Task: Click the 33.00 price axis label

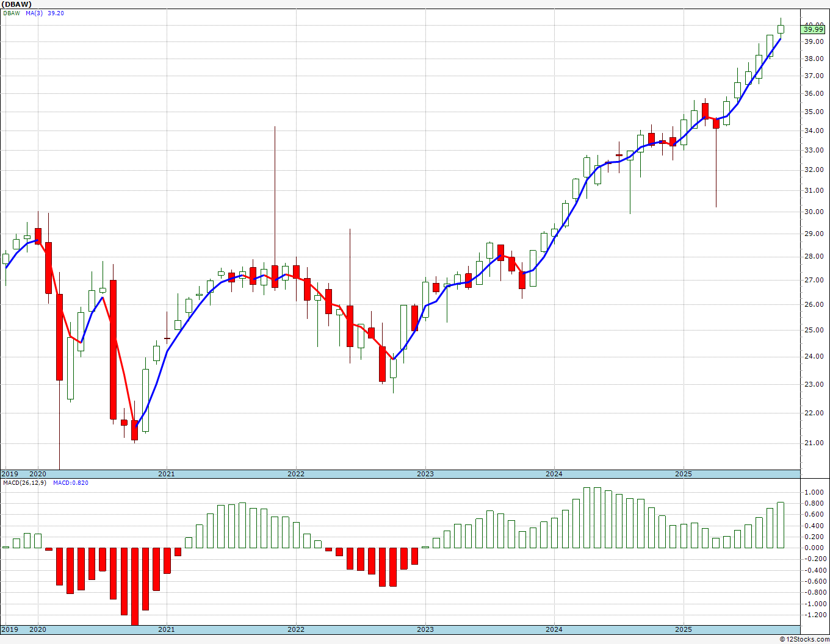Action: click(x=814, y=150)
